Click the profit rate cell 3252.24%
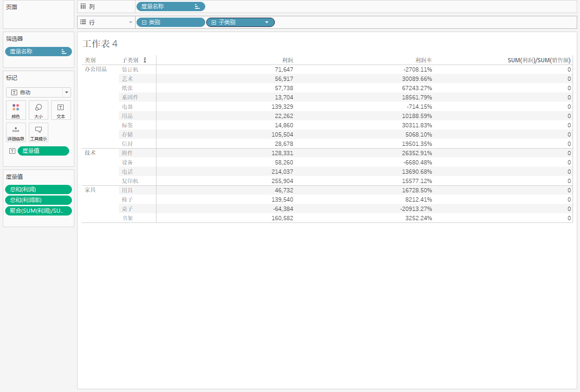The image size is (580, 392). [x=419, y=218]
